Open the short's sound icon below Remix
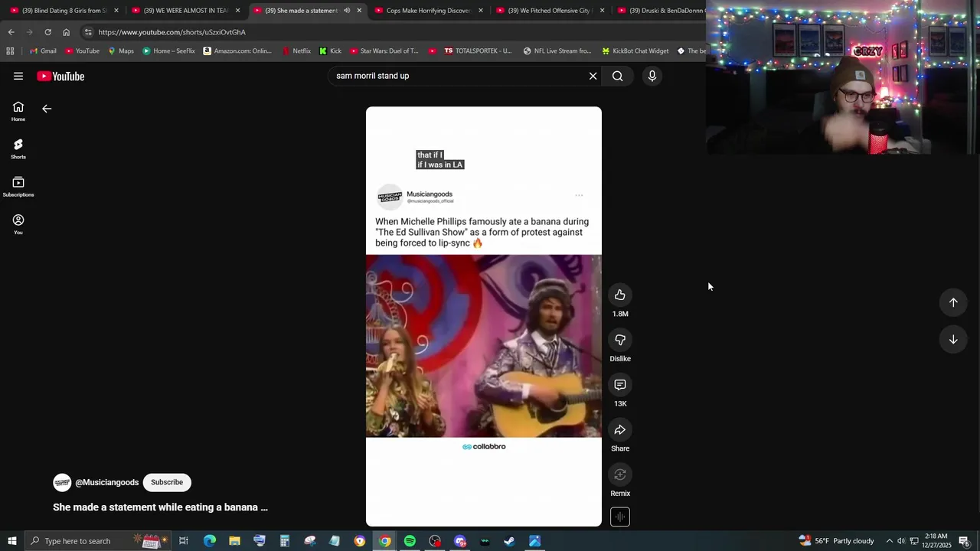This screenshot has width=980, height=551. pyautogui.click(x=620, y=517)
